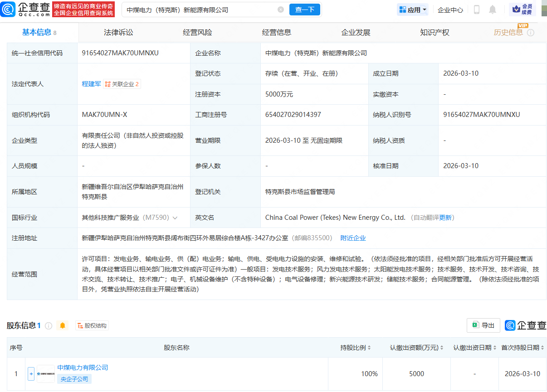Click the Excel icon on the 导出 button

point(476,325)
